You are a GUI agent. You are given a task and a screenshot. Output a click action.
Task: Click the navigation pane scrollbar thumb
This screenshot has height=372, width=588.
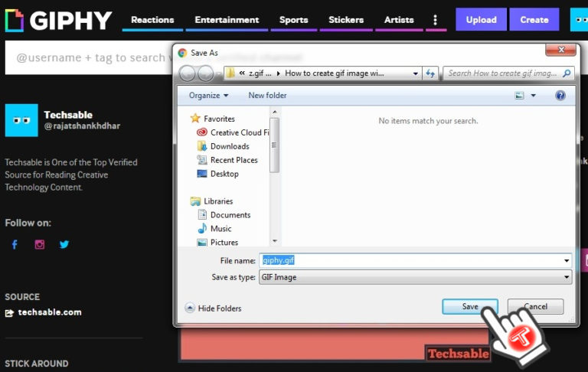tap(275, 145)
